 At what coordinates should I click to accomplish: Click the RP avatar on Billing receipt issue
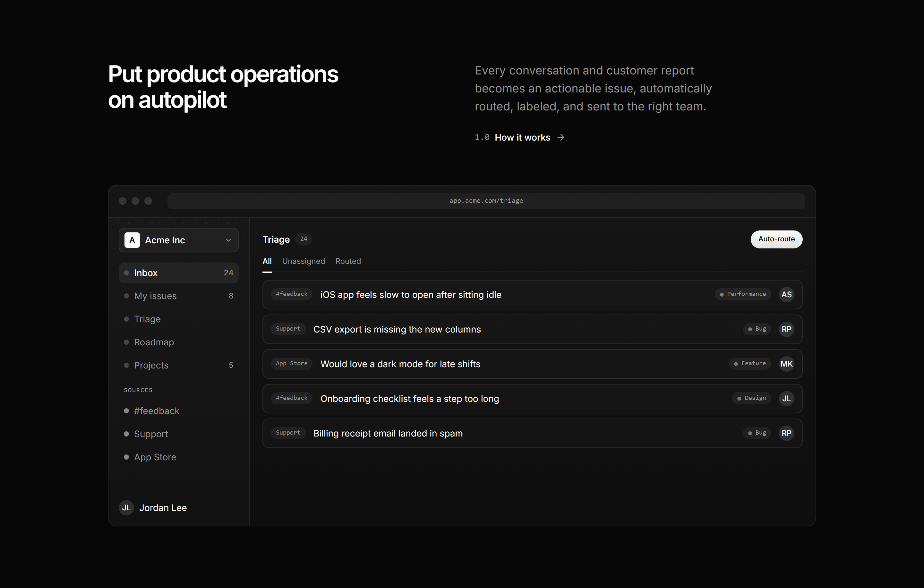[x=786, y=433]
